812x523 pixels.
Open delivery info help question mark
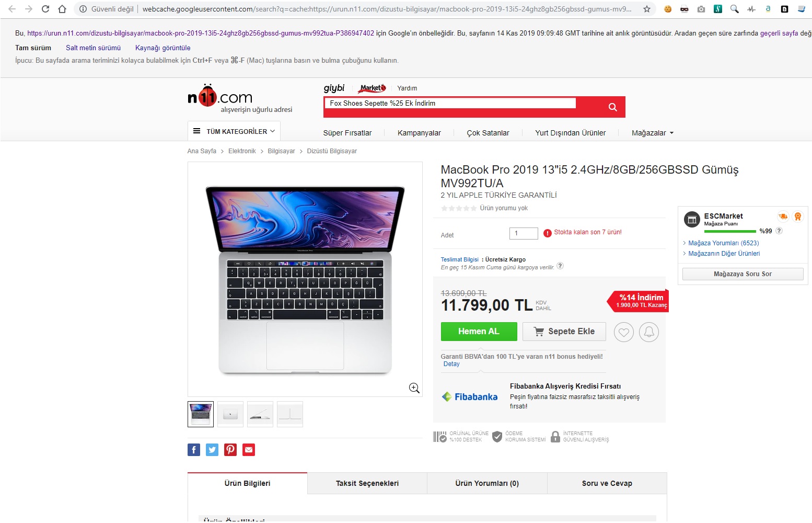click(x=560, y=266)
